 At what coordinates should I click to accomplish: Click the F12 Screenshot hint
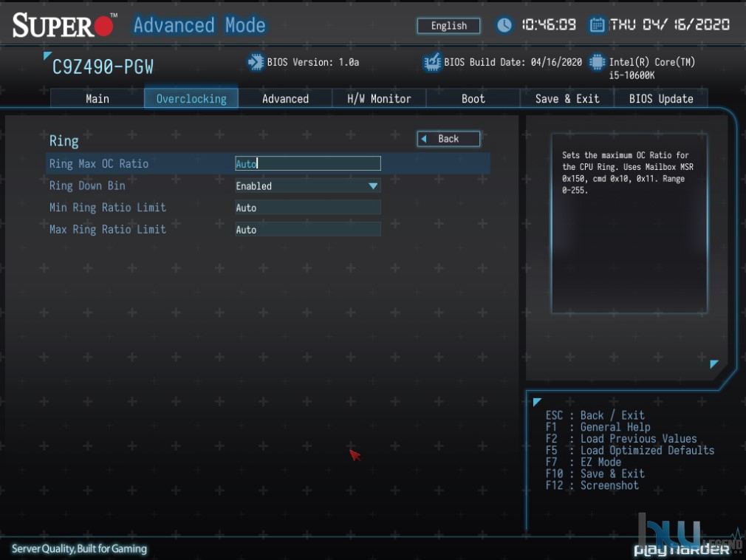point(592,485)
